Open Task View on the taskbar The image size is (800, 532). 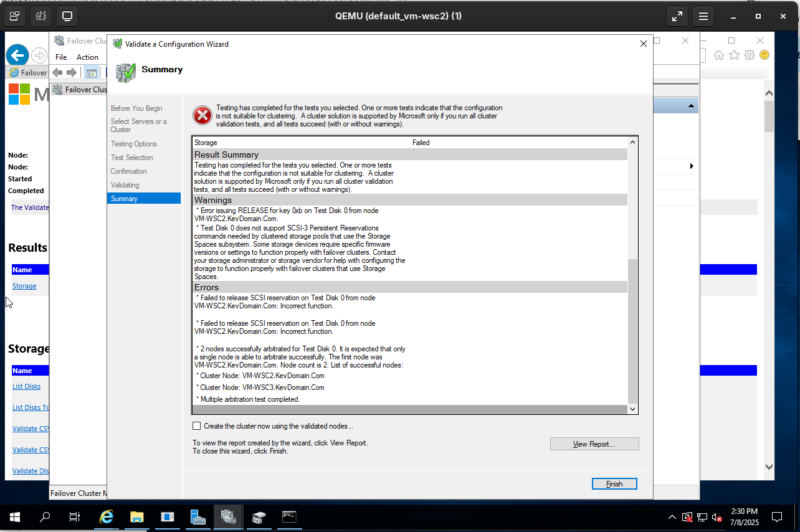pyautogui.click(x=75, y=517)
